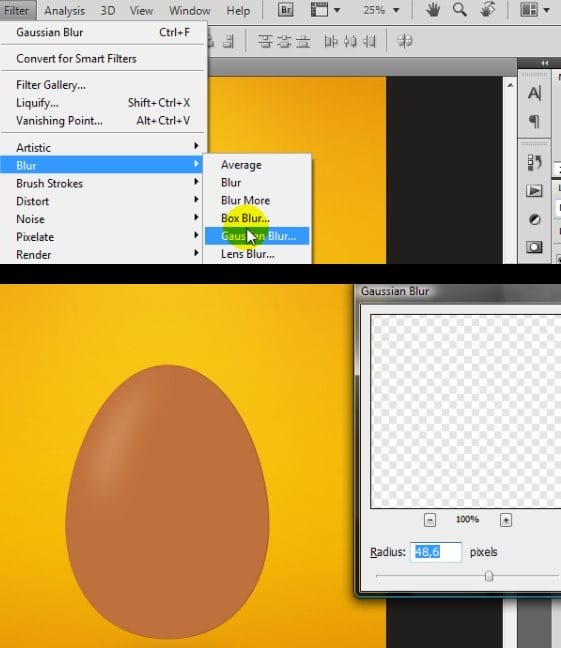Screen dimensions: 561x648
Task: Select the Rotate View tool icon
Action: pyautogui.click(x=487, y=9)
